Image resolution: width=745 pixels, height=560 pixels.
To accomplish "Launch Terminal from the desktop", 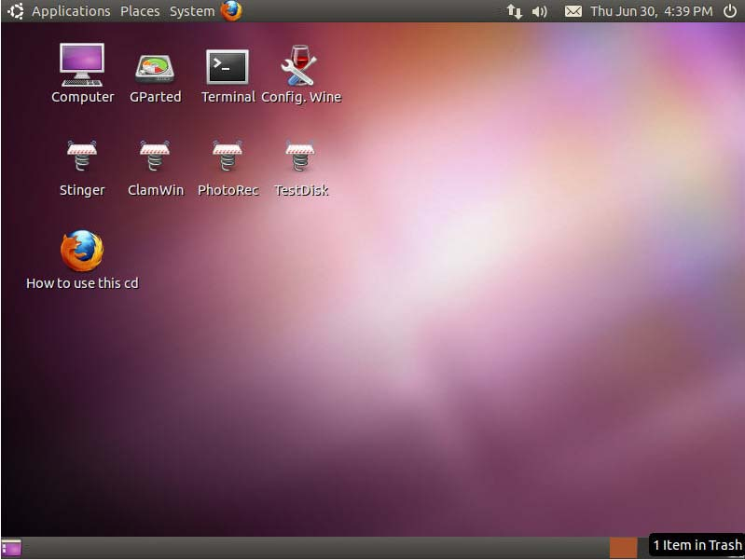I will point(228,69).
